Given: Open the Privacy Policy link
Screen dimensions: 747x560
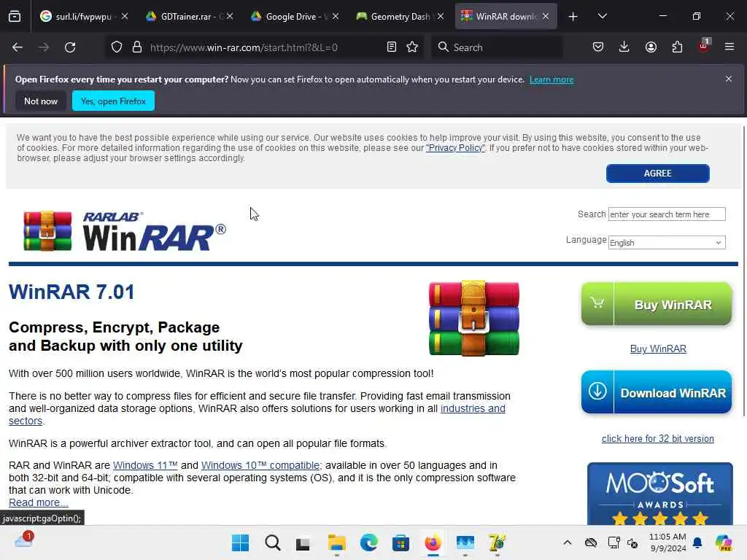Looking at the screenshot, I should (455, 147).
